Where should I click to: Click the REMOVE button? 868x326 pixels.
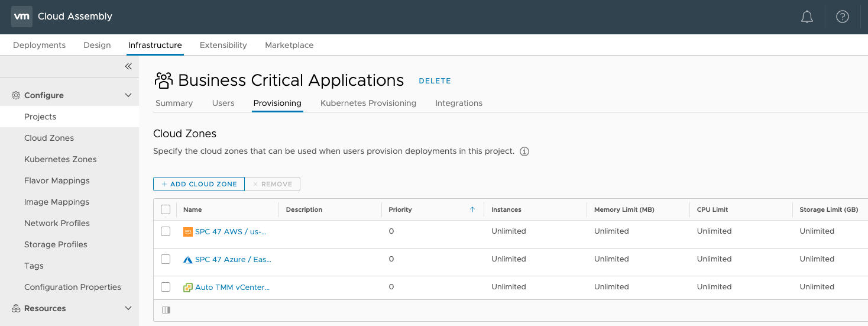(x=273, y=184)
